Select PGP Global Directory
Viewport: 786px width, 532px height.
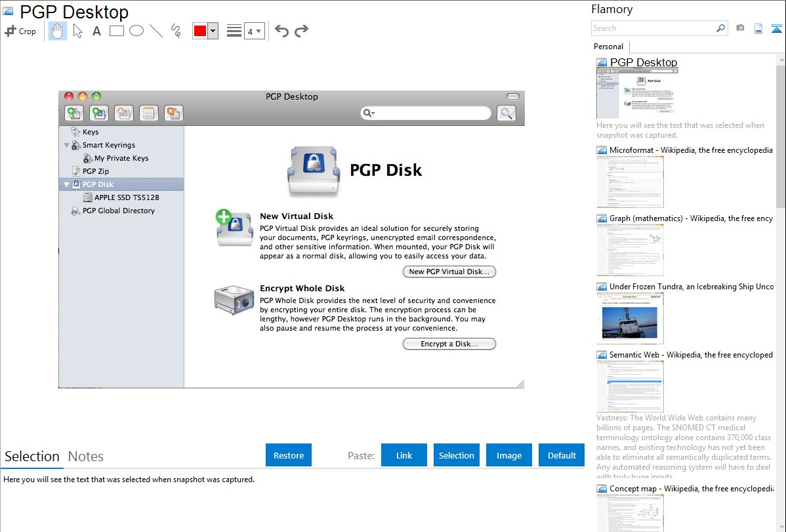(x=118, y=211)
